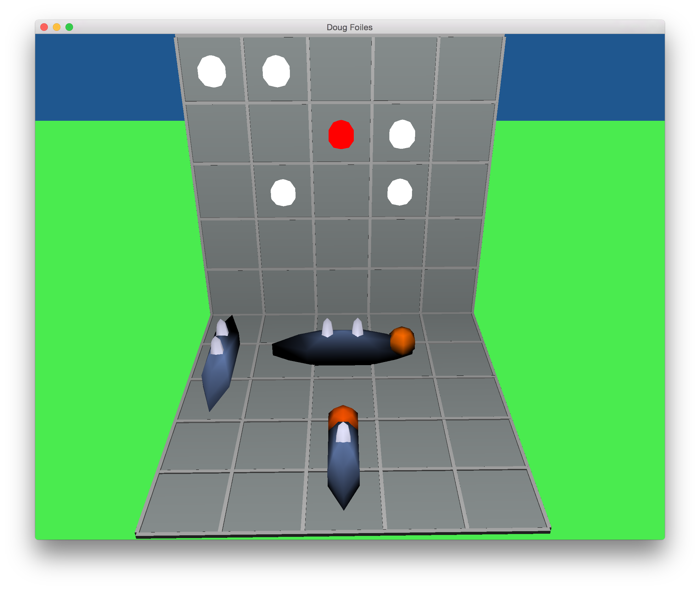Minimize the Doug Foiles window with the yellow button
Image resolution: width=700 pixels, height=590 pixels.
click(x=57, y=27)
